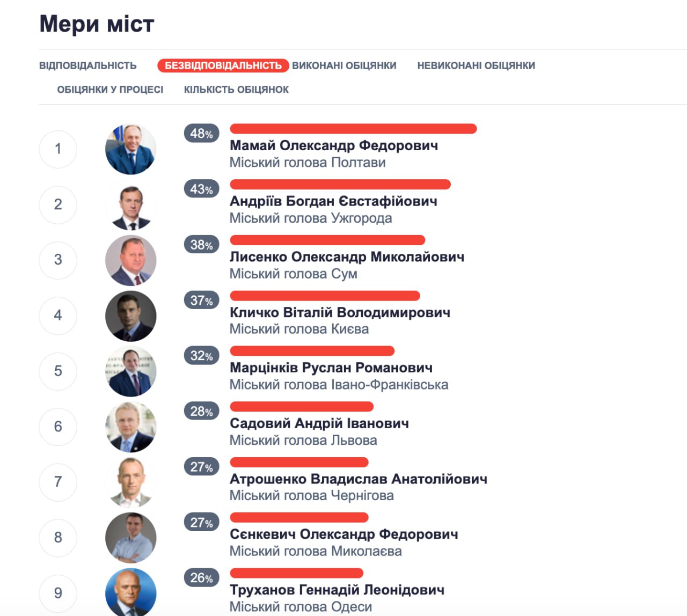Click rank number 4 circle
687x616 pixels.
(x=58, y=316)
